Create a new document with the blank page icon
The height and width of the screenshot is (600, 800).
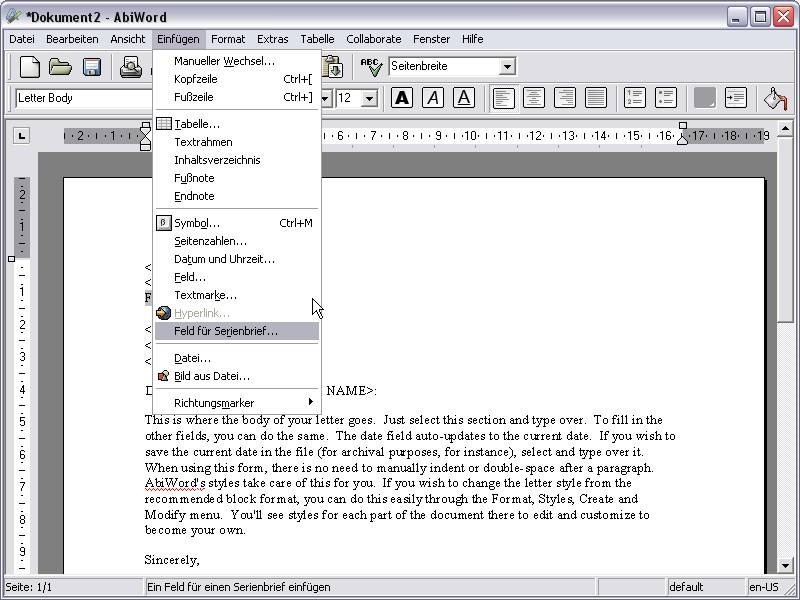(x=30, y=67)
